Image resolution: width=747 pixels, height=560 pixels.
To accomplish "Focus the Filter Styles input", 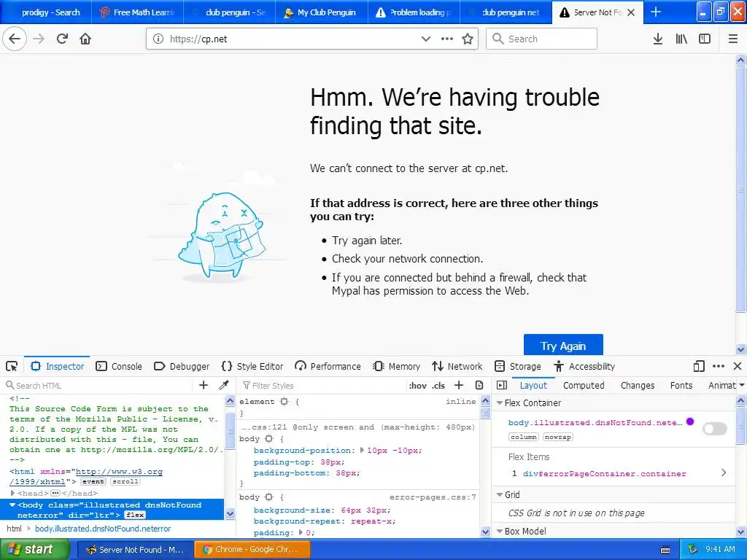I will coord(322,385).
